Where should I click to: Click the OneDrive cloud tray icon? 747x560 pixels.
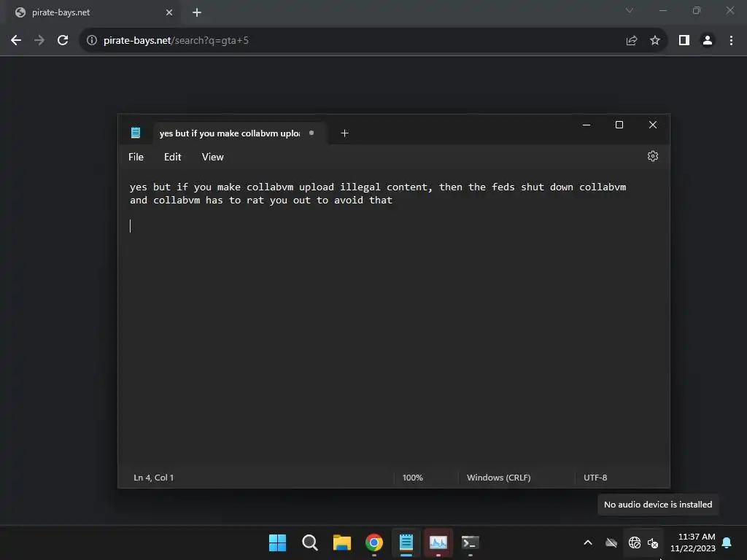tap(611, 542)
